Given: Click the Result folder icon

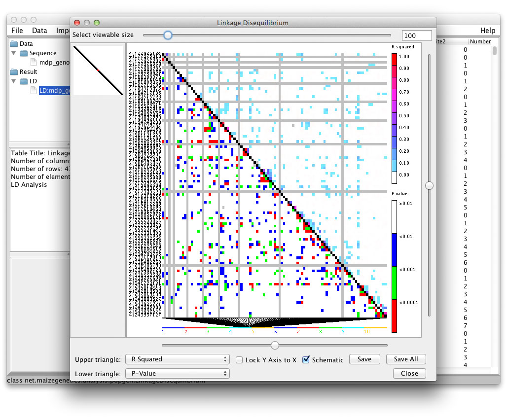Looking at the screenshot, I should (x=14, y=71).
